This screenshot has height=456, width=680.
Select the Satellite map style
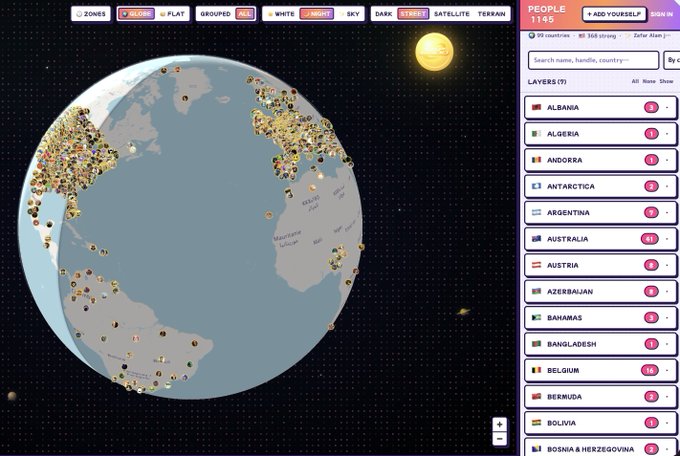451,14
